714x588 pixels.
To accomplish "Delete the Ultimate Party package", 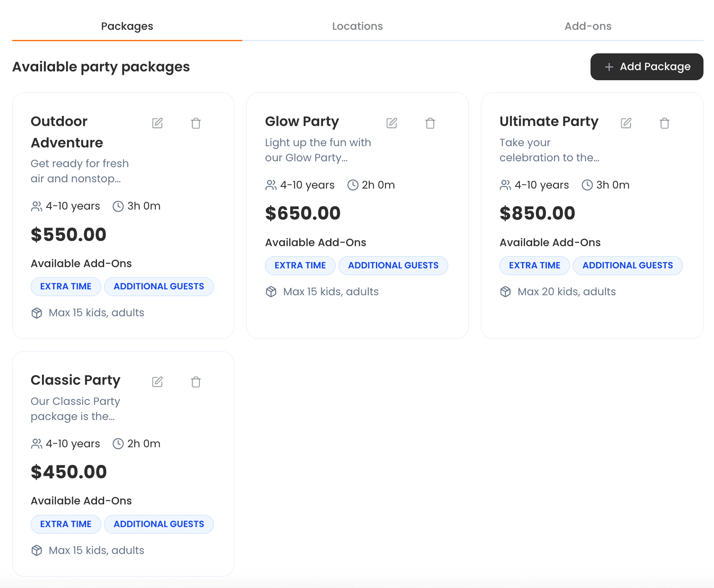I will 664,123.
